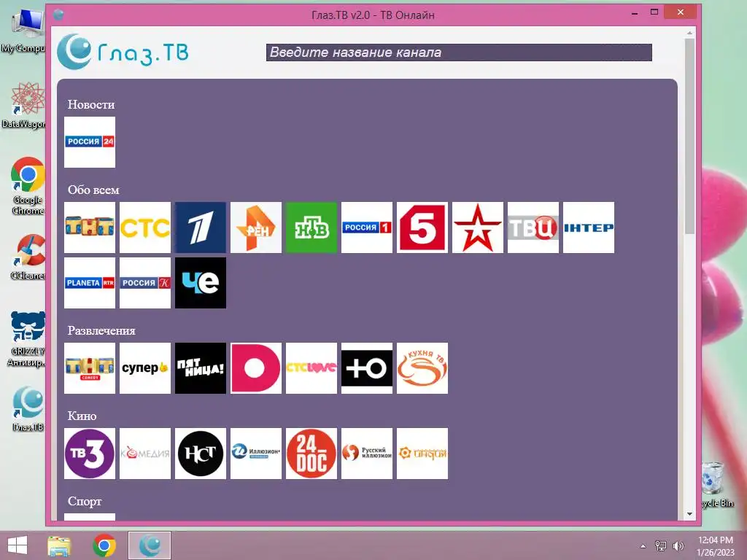The height and width of the screenshot is (560, 747).
Task: Select the Пятый канал (5) tile
Action: (422, 227)
